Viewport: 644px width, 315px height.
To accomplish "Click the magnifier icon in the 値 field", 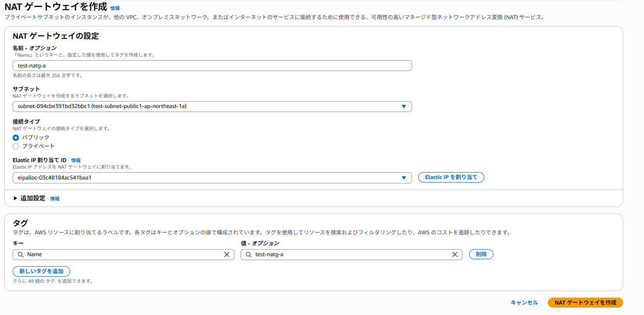I will coord(248,254).
